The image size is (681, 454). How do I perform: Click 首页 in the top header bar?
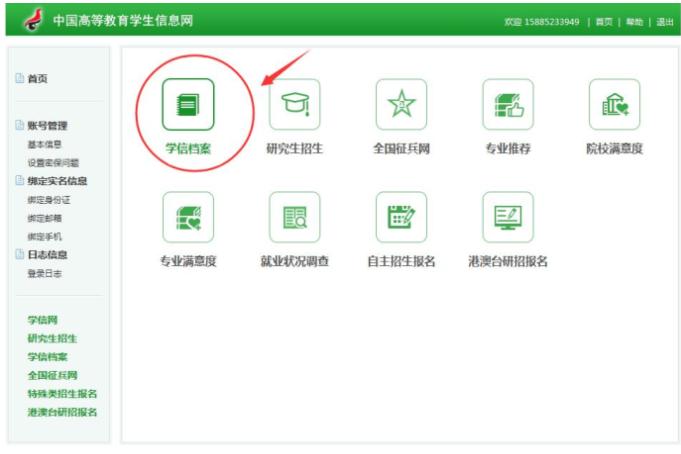click(x=604, y=22)
